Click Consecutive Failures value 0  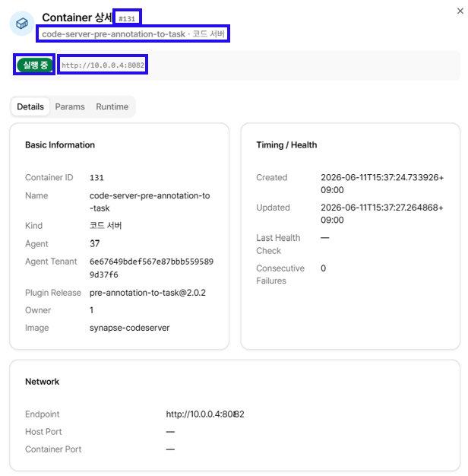(x=323, y=268)
